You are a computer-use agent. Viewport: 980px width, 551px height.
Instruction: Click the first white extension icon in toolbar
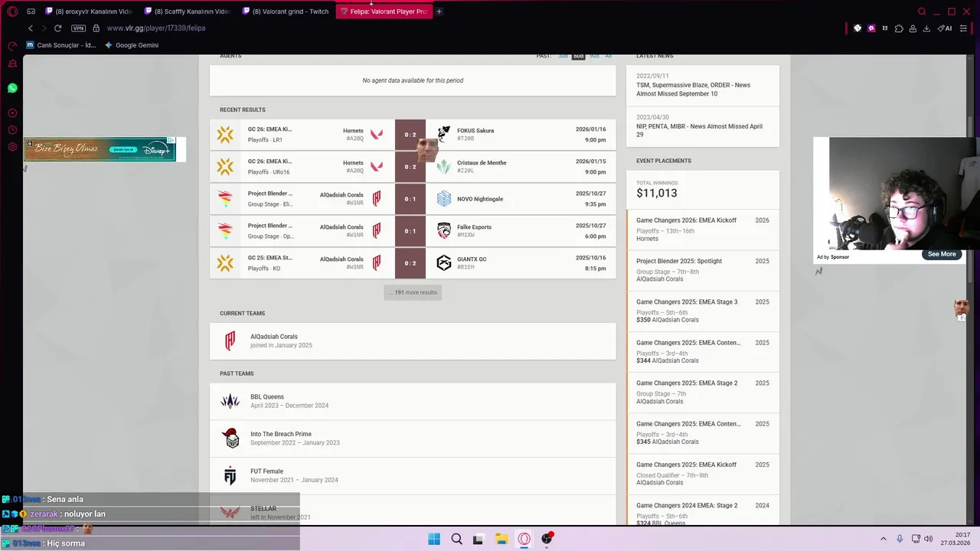(x=857, y=28)
